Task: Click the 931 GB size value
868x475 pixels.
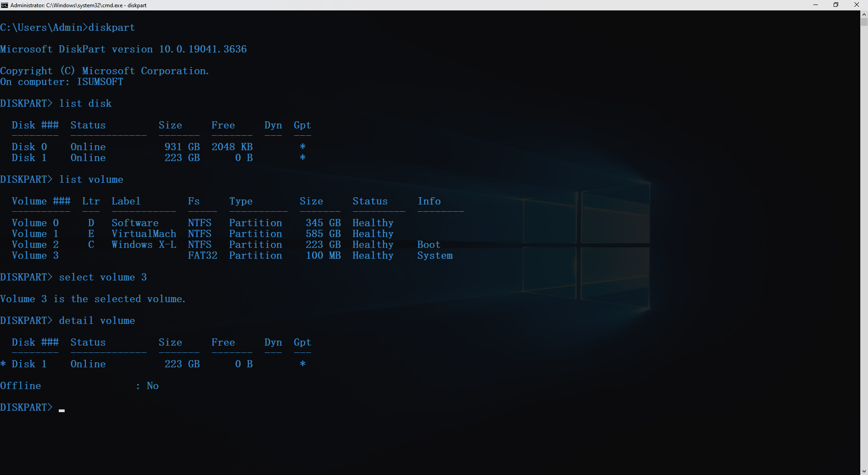Action: click(x=182, y=147)
